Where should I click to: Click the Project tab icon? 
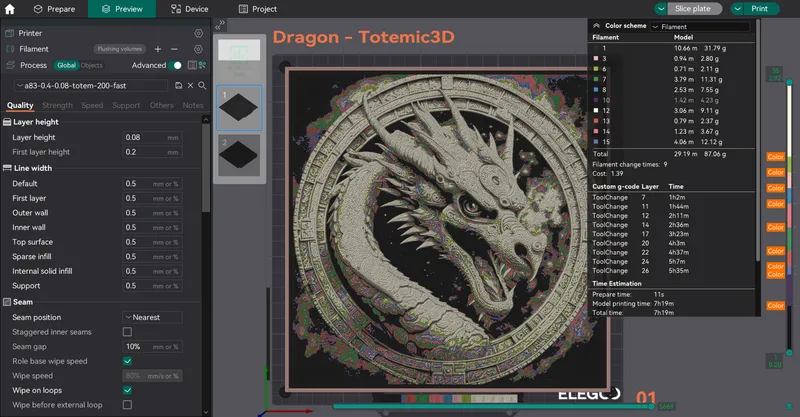point(243,9)
